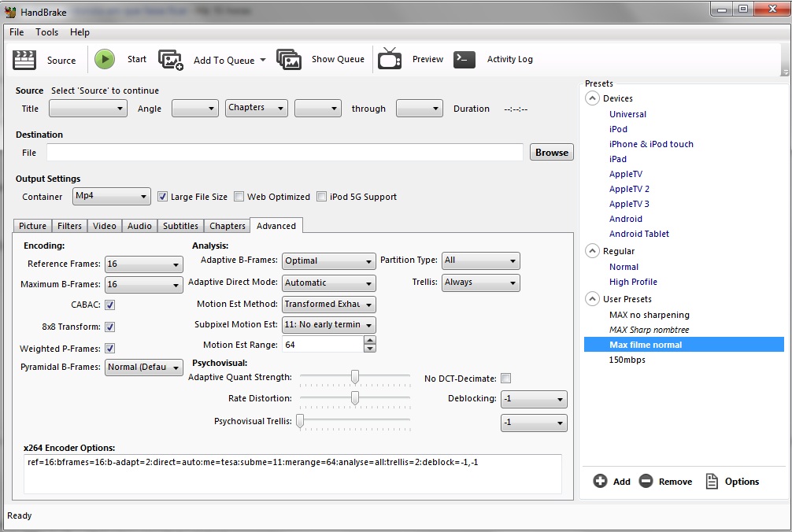Open the Container Mp4 dropdown
The width and height of the screenshot is (792, 532).
coord(111,197)
